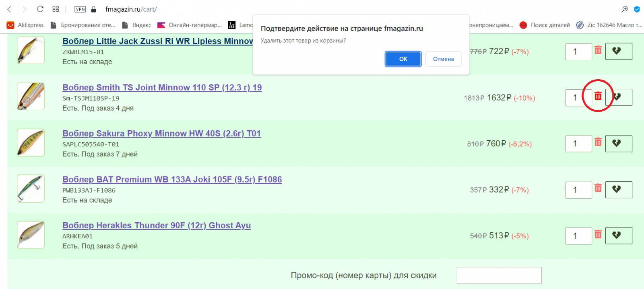
Task: Delete the Little Jack Zussi item via trash icon
Action: pyautogui.click(x=598, y=50)
